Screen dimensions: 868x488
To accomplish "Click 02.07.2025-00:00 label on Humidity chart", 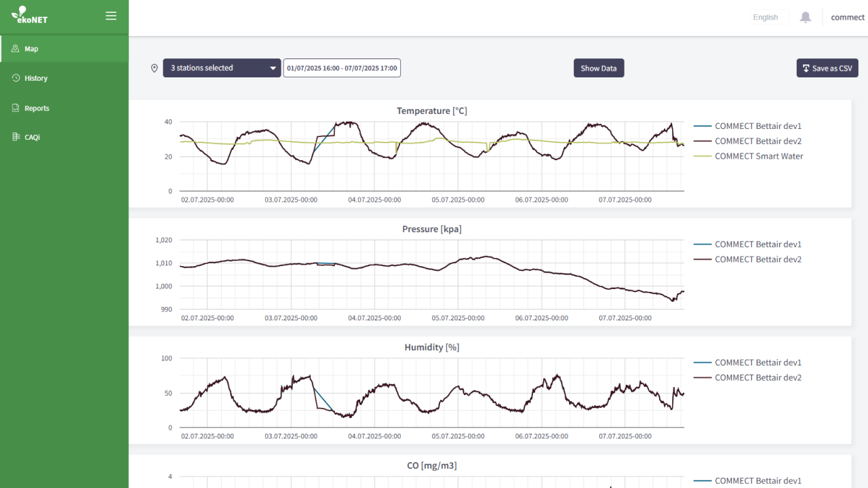I will pyautogui.click(x=208, y=436).
